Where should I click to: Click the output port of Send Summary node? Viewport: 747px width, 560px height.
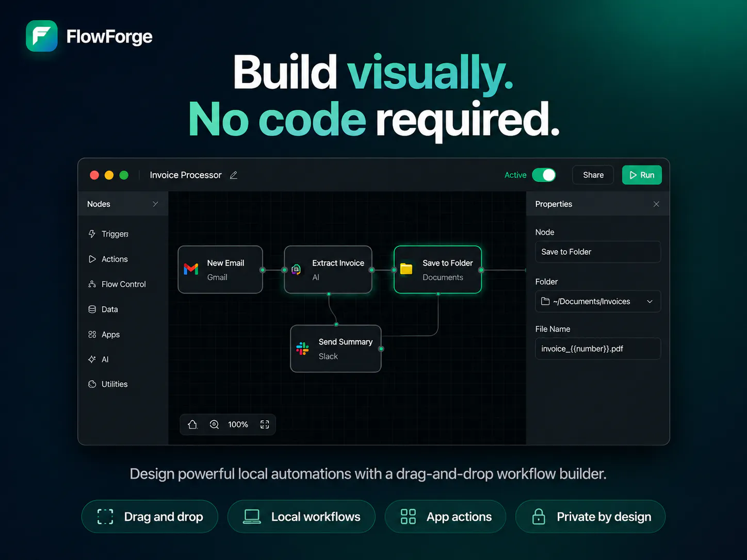(x=381, y=349)
